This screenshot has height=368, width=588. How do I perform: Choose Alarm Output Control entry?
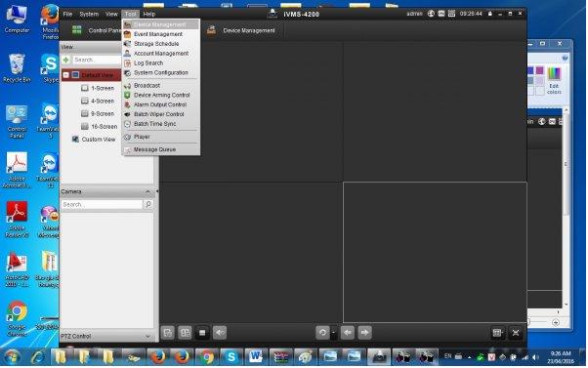pos(160,104)
